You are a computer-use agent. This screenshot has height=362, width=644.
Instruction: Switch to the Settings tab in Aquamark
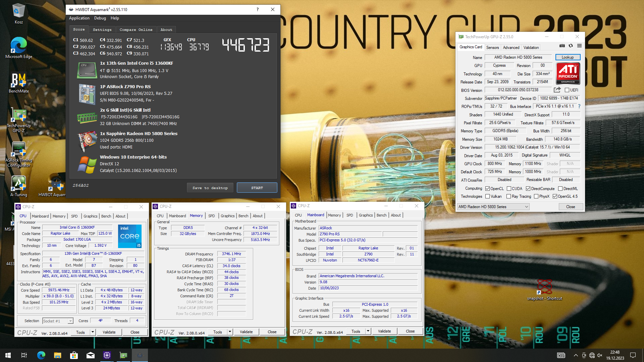tap(102, 29)
